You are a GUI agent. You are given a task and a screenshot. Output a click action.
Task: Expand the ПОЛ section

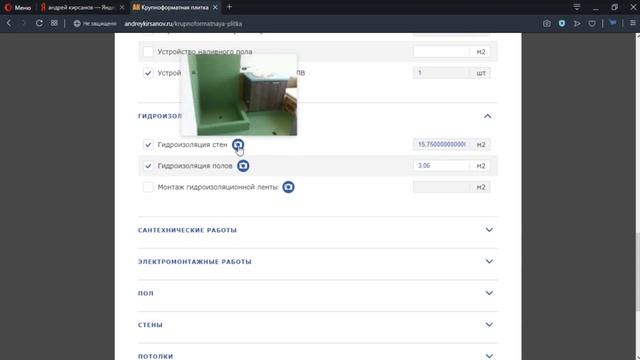(x=489, y=293)
